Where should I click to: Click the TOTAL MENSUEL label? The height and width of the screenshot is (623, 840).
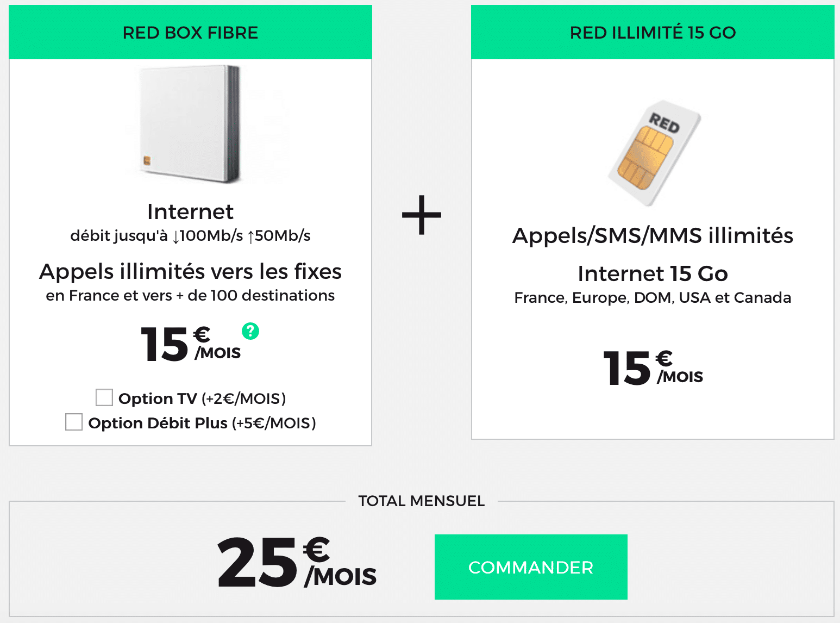coord(422,501)
